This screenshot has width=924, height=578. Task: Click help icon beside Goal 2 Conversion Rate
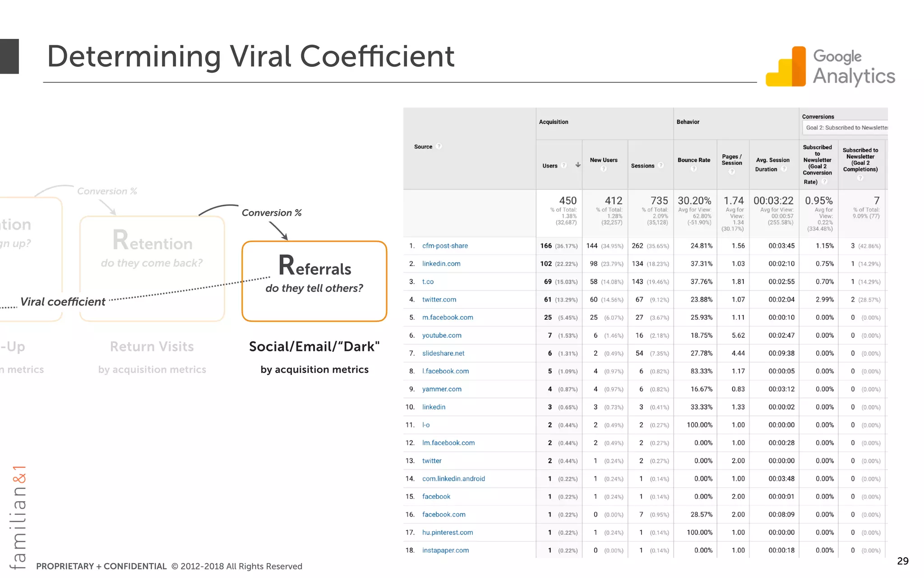(824, 182)
